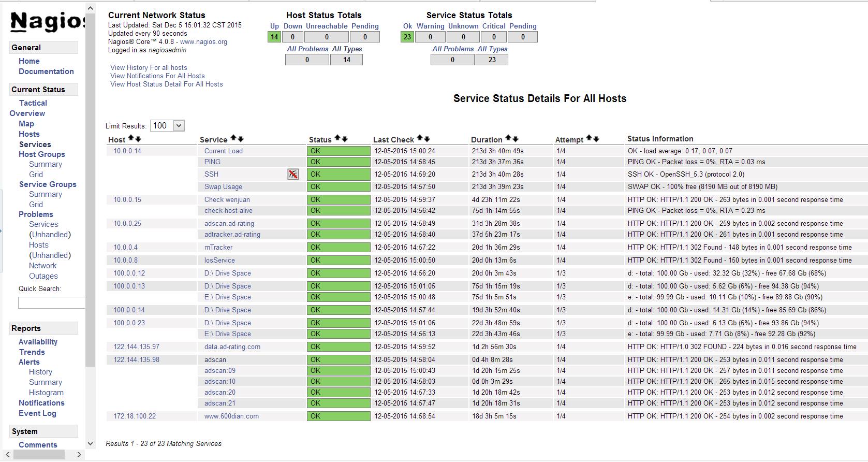This screenshot has width=868, height=462.
Task: Sort Status column descending arrow
Action: click(x=345, y=138)
